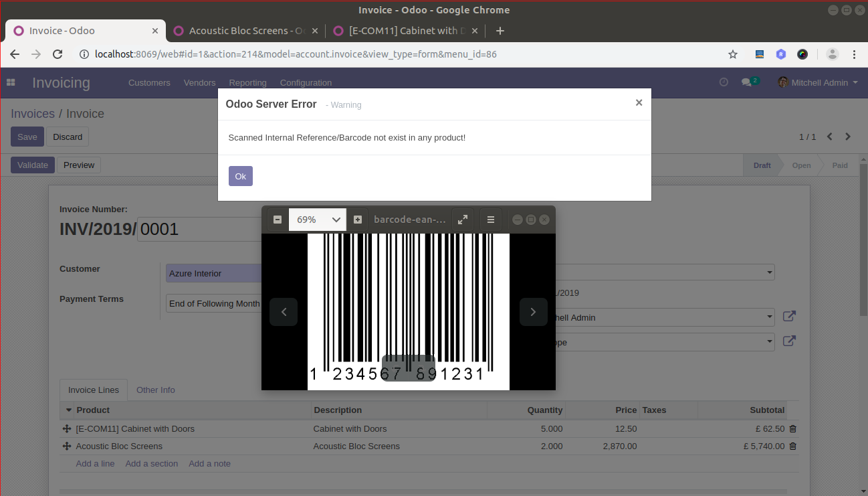Preview the invoice
Image resolution: width=868 pixels, height=496 pixels.
79,165
